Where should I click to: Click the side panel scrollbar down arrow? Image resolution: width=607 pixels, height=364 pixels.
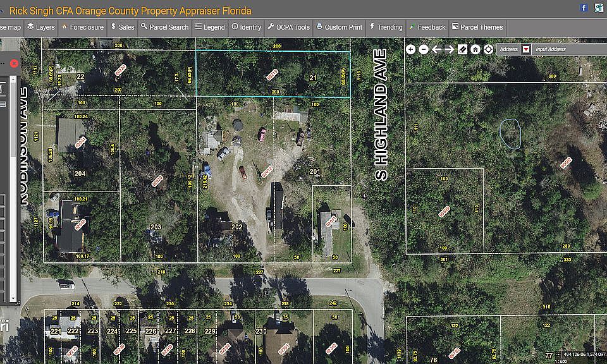point(13,299)
